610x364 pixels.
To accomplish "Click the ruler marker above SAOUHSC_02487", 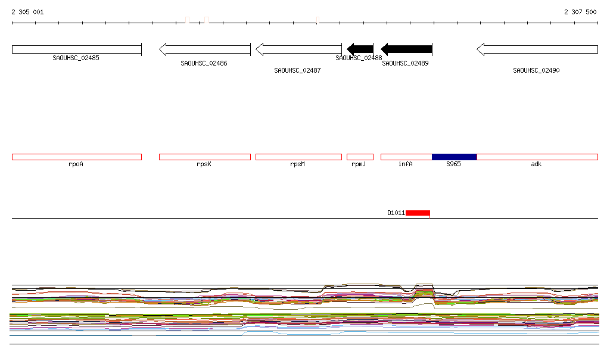I will click(317, 20).
